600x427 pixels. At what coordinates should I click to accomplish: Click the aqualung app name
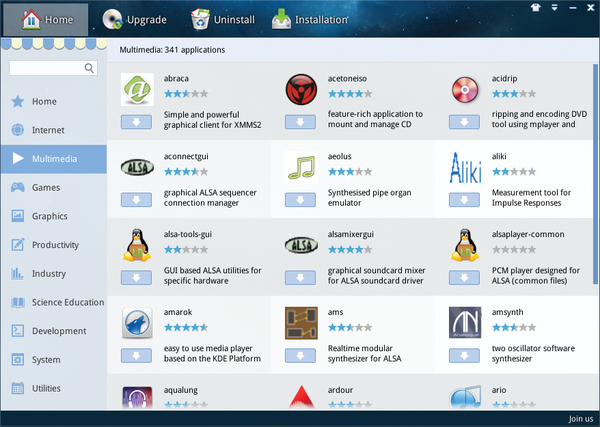point(181,390)
